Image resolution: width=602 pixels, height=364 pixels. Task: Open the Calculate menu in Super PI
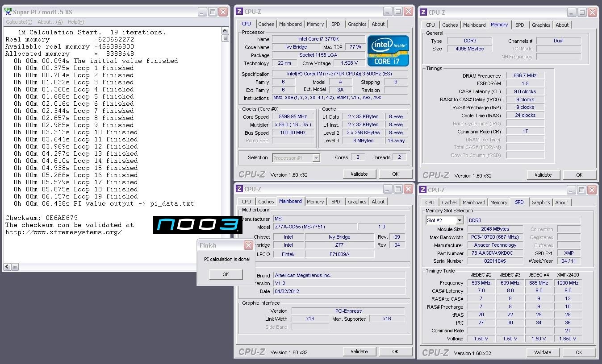point(19,22)
